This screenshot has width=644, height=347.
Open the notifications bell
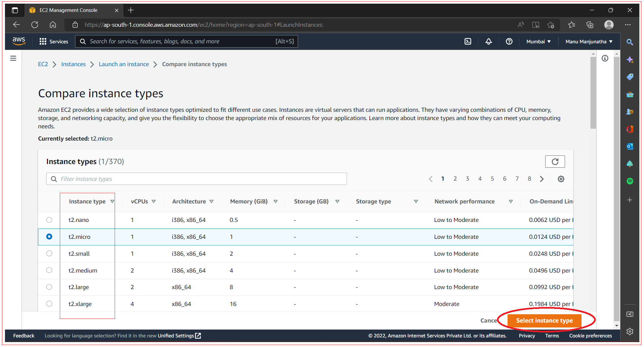click(x=488, y=41)
